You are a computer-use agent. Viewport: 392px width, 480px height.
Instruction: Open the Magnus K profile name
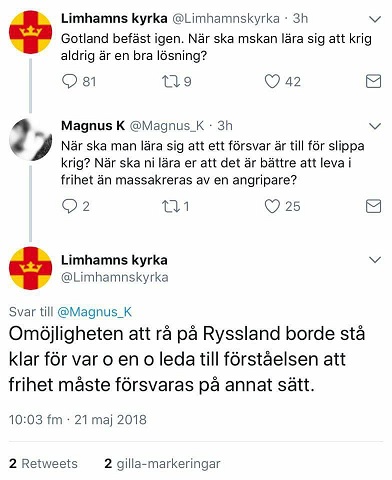93,126
